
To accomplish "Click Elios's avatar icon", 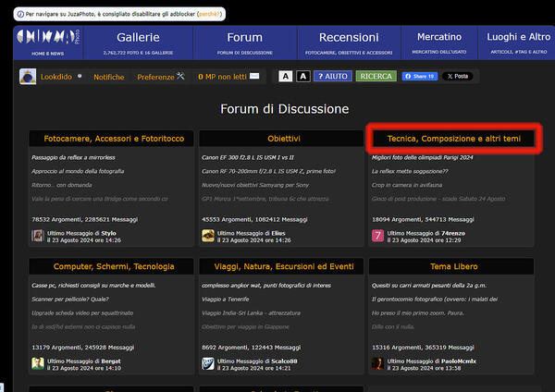I will point(208,236).
